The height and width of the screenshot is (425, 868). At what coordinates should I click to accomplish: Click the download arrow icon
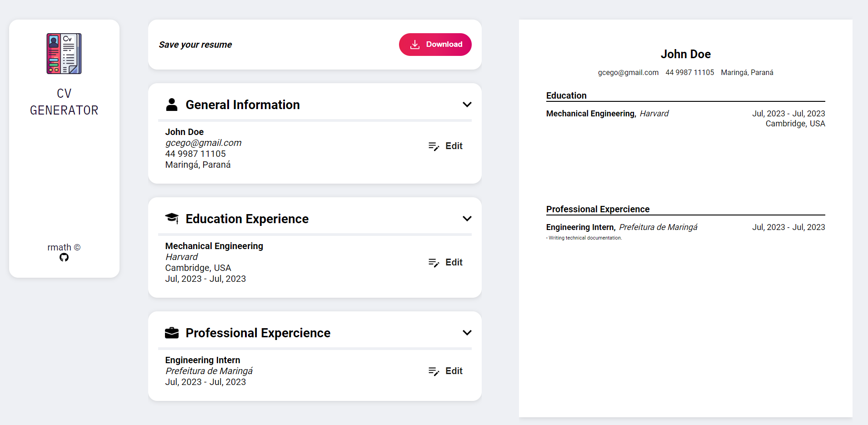coord(415,45)
